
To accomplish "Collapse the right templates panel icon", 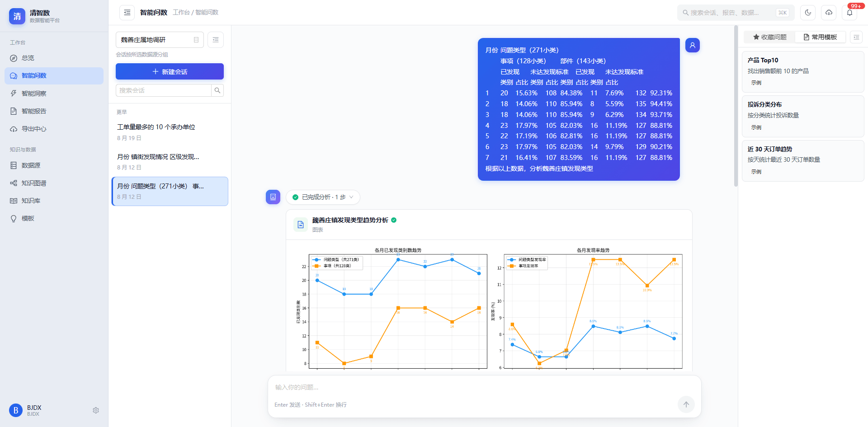I will pyautogui.click(x=856, y=37).
